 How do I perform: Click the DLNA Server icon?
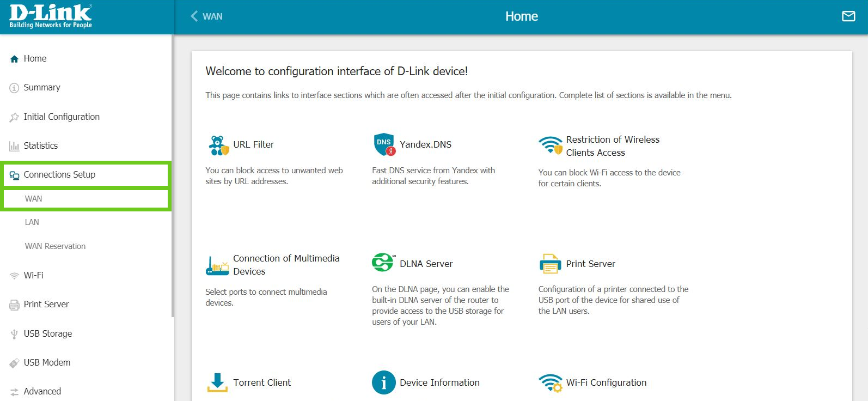[x=383, y=263]
